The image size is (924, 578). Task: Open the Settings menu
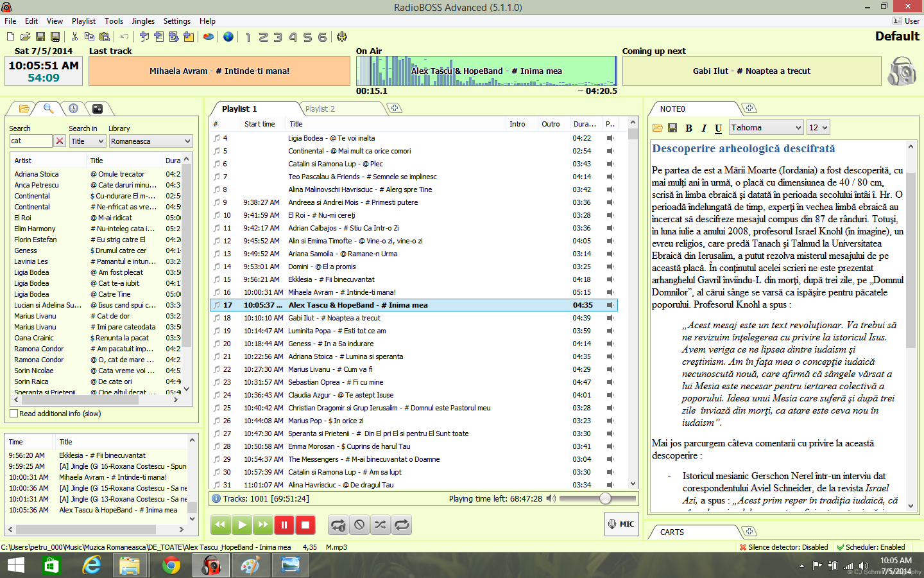point(177,21)
